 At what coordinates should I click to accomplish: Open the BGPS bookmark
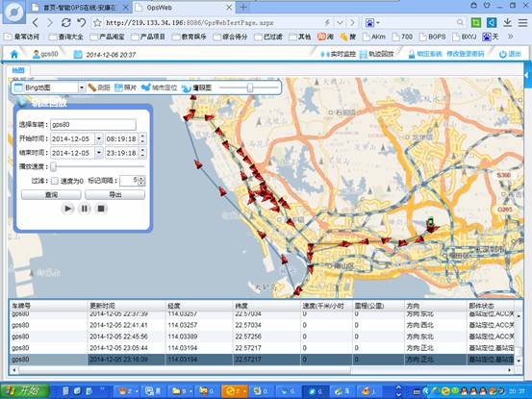click(433, 37)
